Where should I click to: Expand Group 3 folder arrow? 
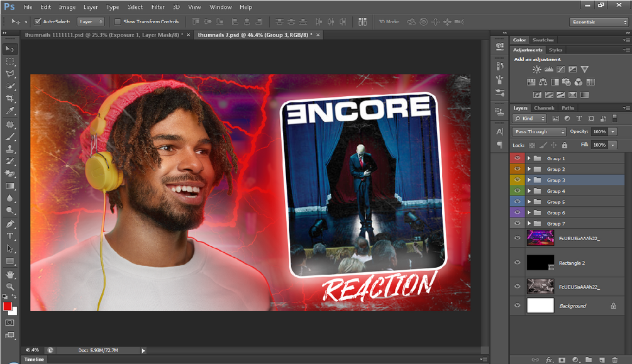529,180
